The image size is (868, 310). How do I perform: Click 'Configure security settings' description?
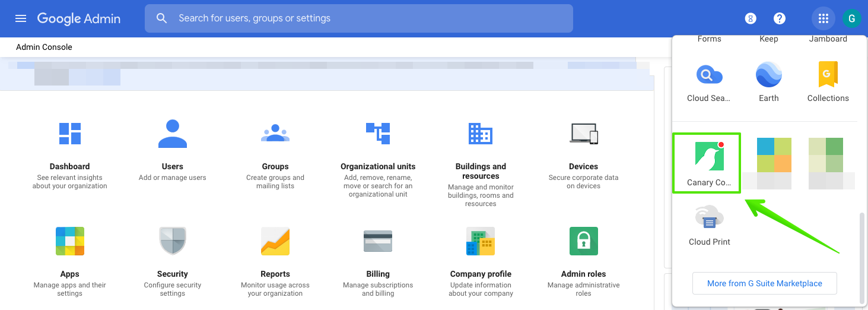coord(173,289)
